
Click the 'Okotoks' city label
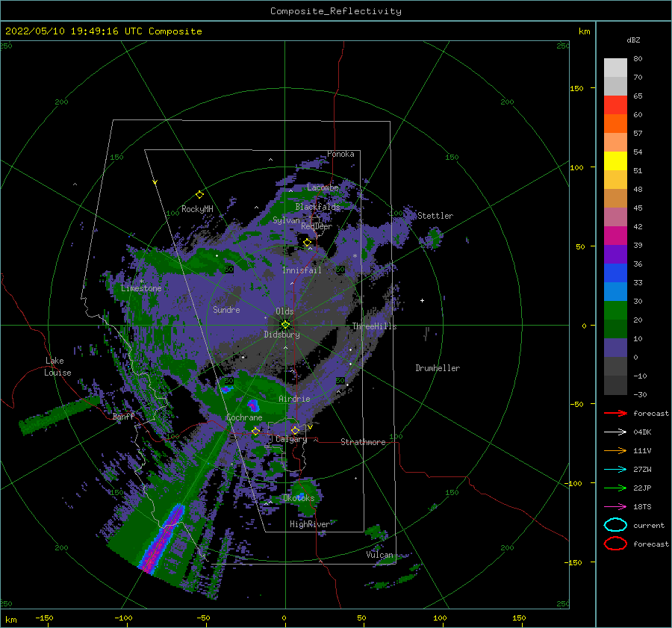point(299,498)
